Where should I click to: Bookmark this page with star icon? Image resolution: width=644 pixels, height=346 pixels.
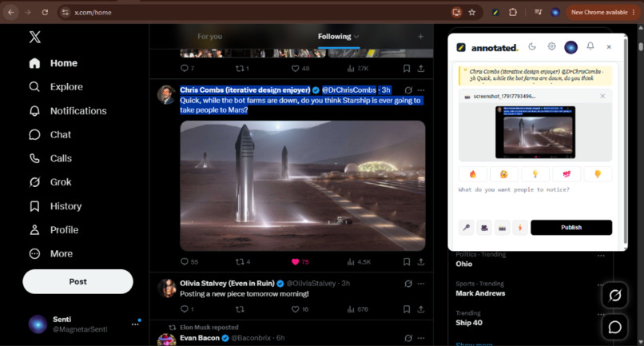click(472, 12)
